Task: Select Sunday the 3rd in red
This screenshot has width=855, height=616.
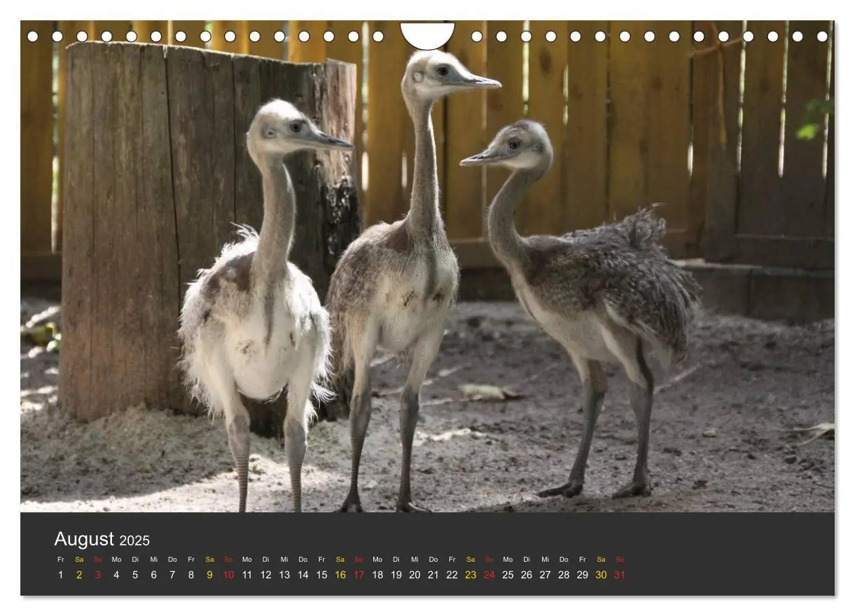Action: tap(98, 575)
